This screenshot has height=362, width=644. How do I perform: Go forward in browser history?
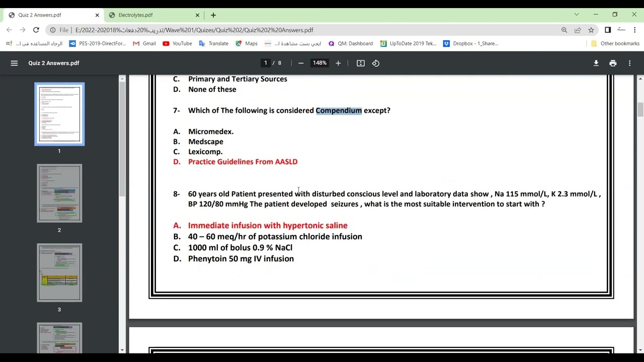23,30
